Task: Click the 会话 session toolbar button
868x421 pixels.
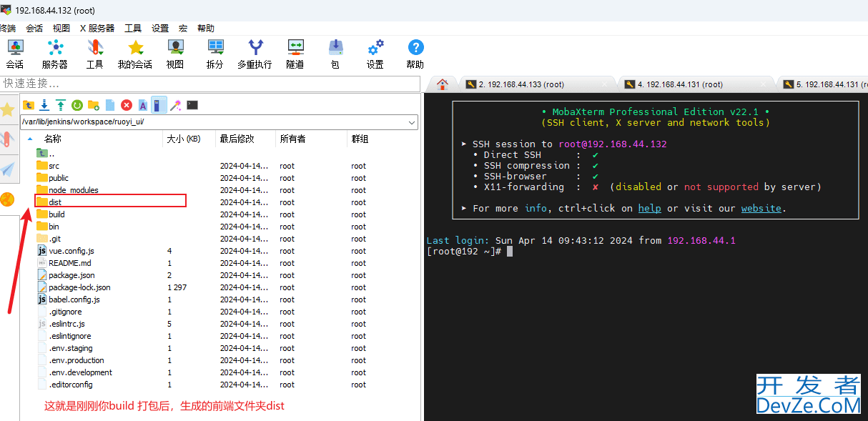Action: point(14,54)
